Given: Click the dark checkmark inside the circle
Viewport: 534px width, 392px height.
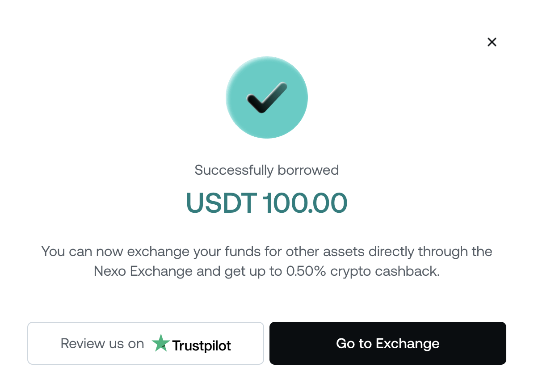Looking at the screenshot, I should coord(267,97).
